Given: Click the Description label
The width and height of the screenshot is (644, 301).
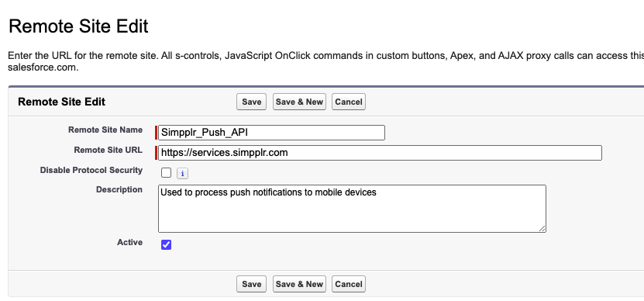Looking at the screenshot, I should pos(119,189).
